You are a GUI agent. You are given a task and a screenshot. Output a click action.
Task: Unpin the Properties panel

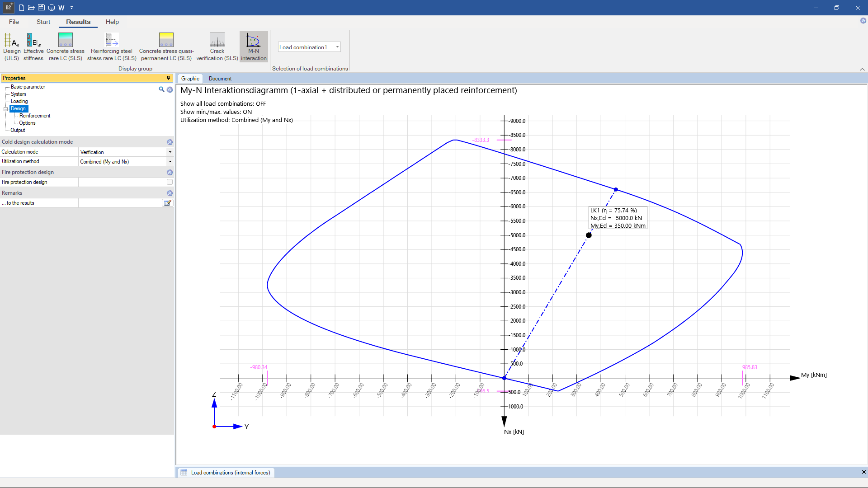coord(168,78)
